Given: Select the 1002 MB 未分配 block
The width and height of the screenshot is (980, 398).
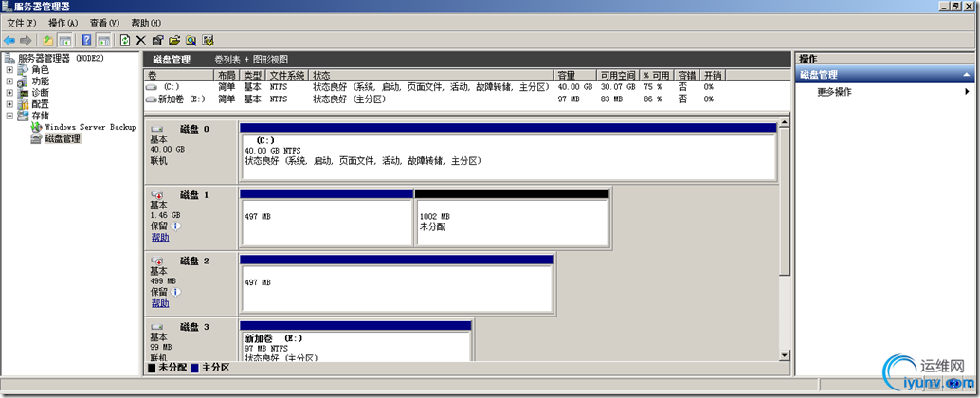Looking at the screenshot, I should click(512, 218).
